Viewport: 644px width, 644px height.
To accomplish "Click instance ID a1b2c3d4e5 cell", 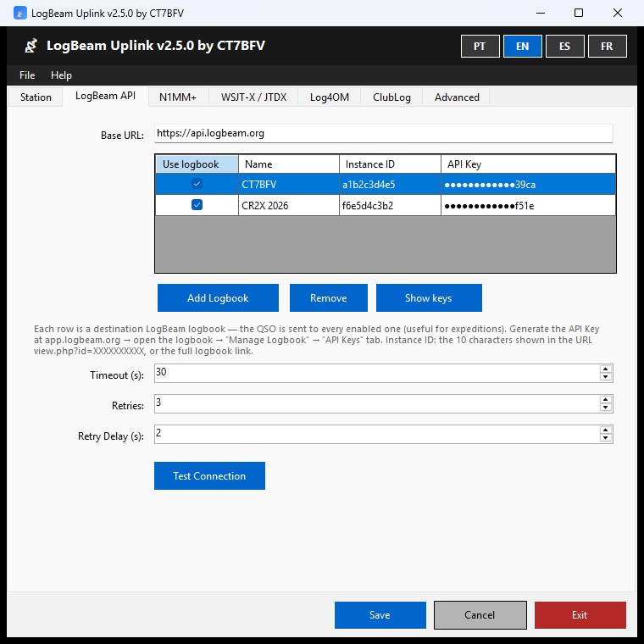I will [390, 185].
